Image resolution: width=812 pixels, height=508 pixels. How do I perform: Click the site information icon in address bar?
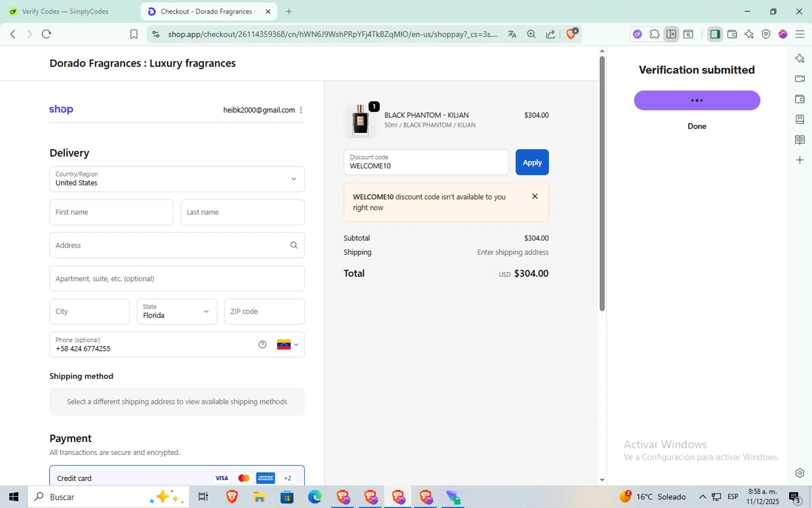pyautogui.click(x=156, y=34)
